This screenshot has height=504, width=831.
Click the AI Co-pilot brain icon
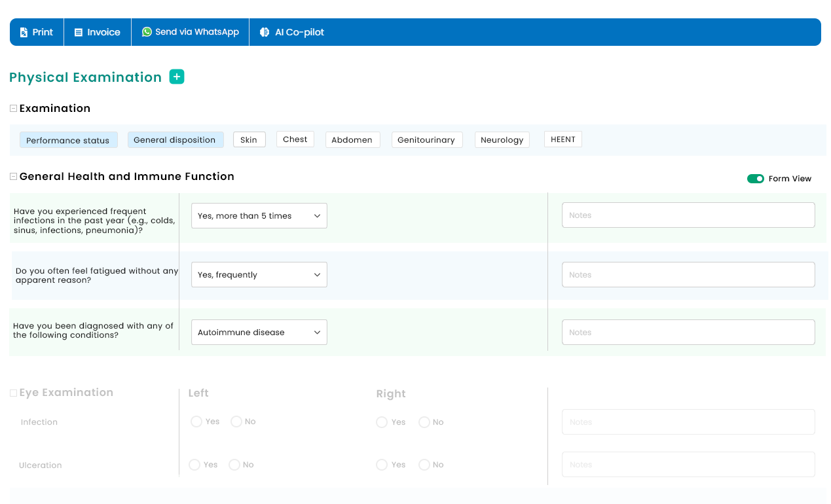tap(265, 32)
